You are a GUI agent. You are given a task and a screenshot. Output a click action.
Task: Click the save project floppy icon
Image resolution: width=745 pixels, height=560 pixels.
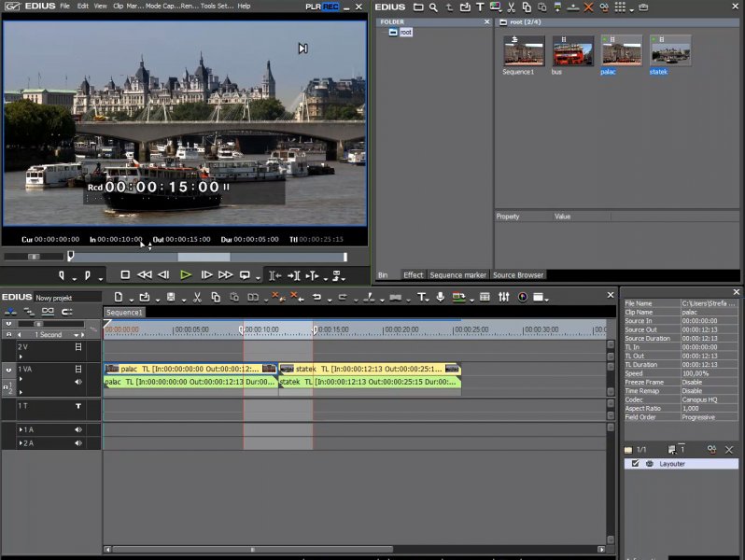coord(171,297)
